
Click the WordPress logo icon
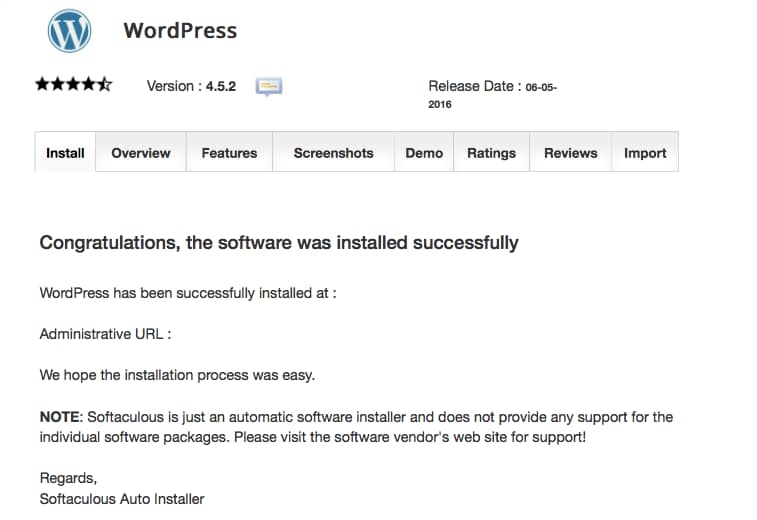(69, 31)
